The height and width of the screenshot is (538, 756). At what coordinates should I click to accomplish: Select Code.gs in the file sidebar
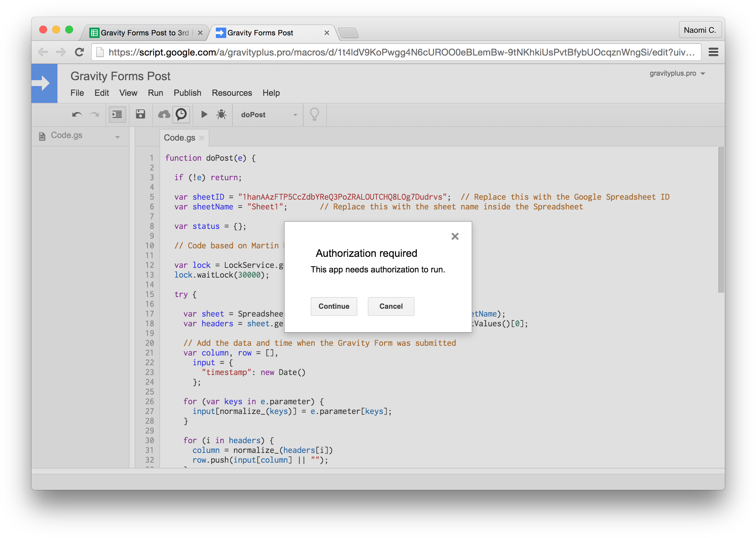pyautogui.click(x=67, y=135)
